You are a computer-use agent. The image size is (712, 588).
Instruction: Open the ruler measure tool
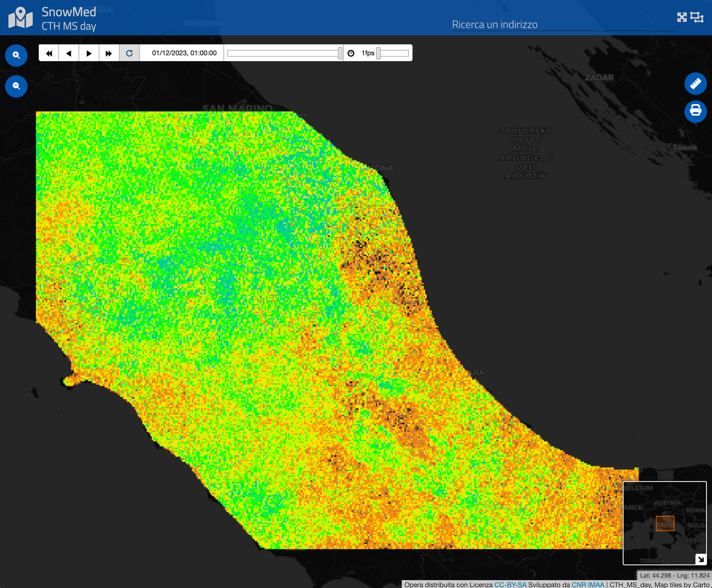point(695,84)
